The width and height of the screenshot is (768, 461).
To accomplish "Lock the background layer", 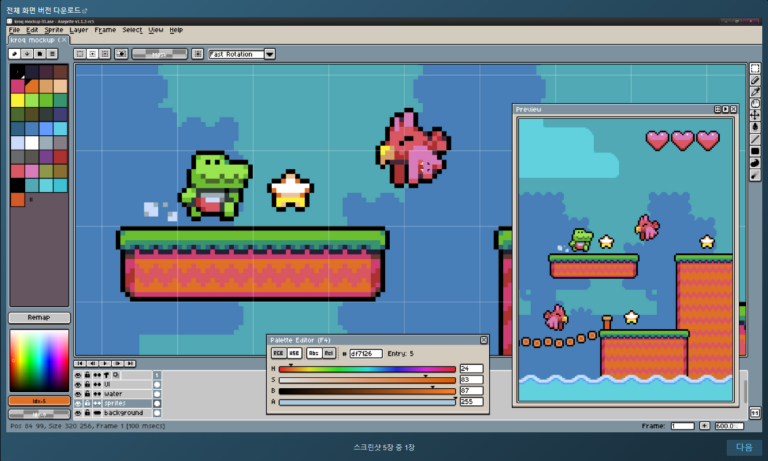I will pos(87,413).
